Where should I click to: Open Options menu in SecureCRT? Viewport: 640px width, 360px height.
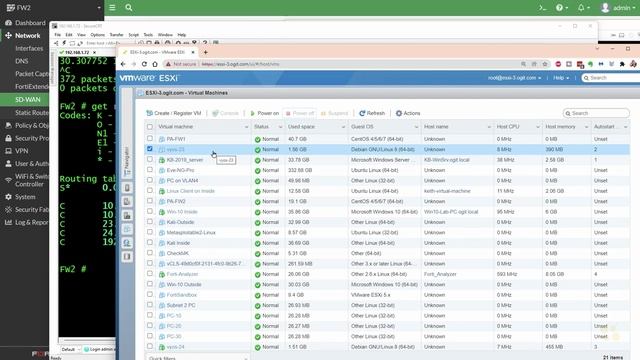point(98,35)
